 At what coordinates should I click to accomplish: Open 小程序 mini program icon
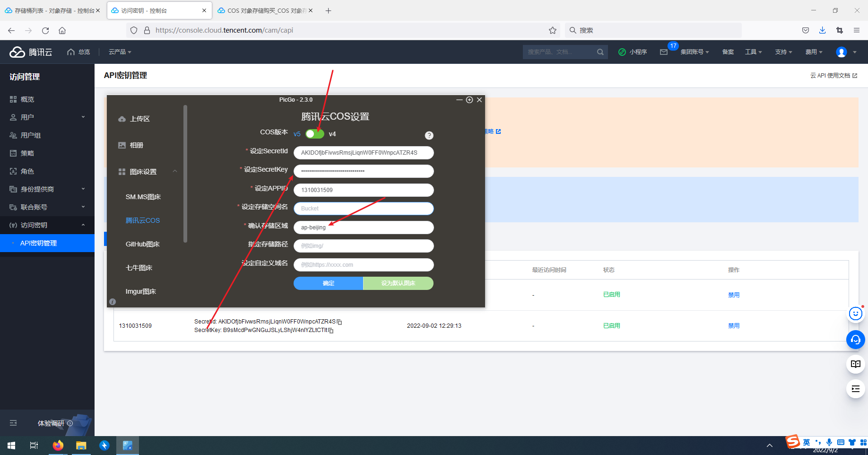click(633, 52)
